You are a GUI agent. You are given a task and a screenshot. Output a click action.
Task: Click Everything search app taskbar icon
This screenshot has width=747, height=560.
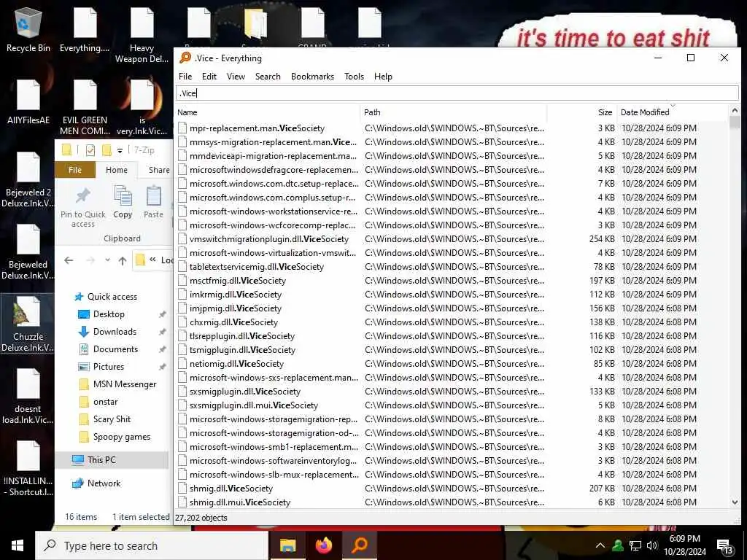(x=360, y=545)
